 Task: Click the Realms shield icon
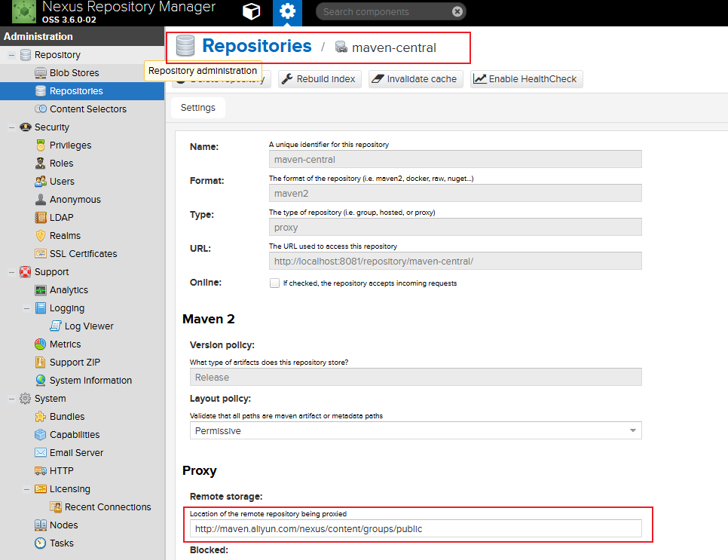[x=41, y=236]
